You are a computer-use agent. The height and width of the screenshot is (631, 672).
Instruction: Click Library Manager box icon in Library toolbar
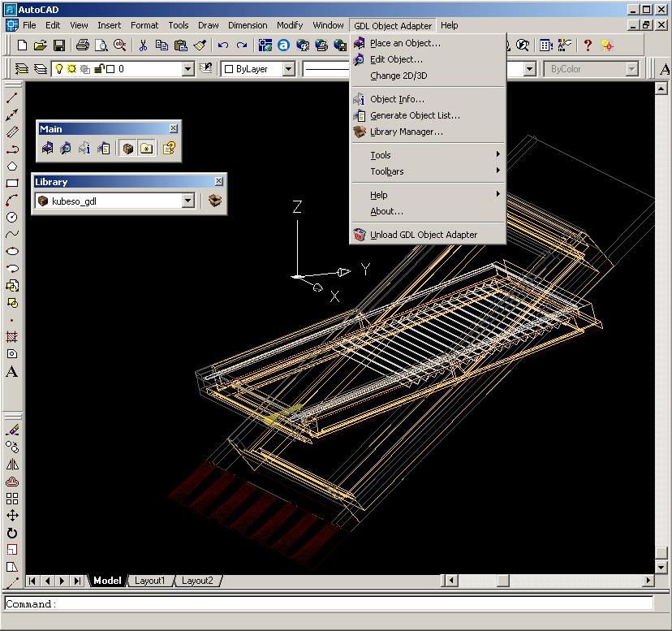pyautogui.click(x=215, y=201)
